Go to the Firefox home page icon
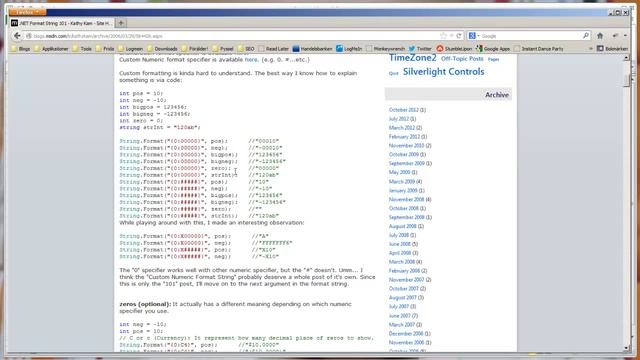Image resolution: width=640 pixels, height=360 pixels. pos(600,36)
